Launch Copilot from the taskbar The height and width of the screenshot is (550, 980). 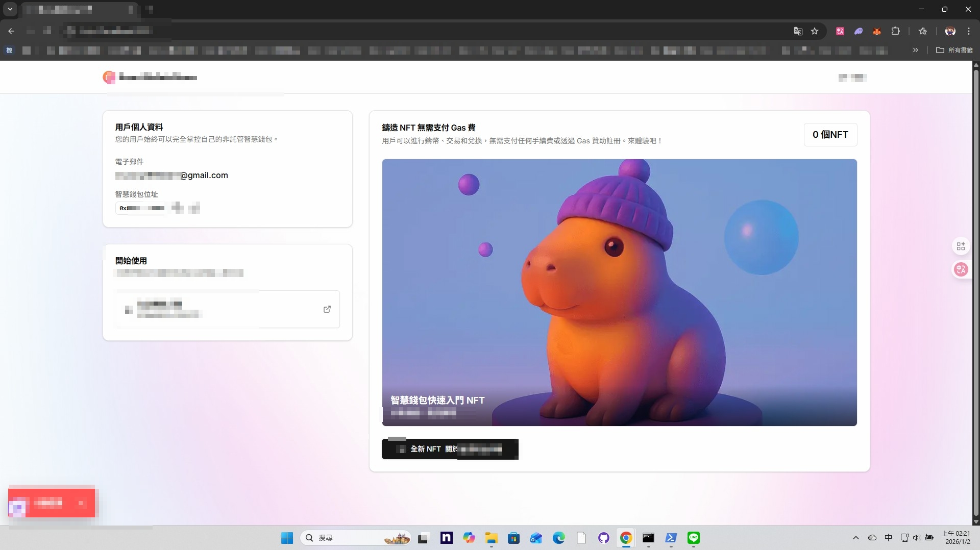click(x=469, y=538)
